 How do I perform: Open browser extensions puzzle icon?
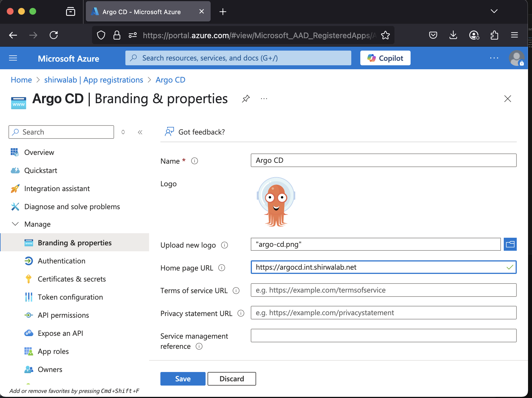click(494, 35)
